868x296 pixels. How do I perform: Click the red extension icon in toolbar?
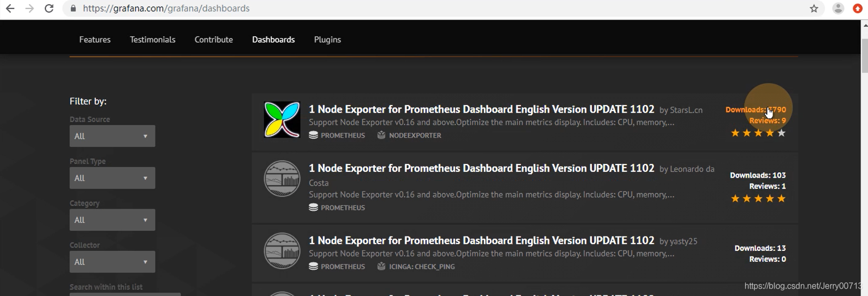(x=858, y=8)
